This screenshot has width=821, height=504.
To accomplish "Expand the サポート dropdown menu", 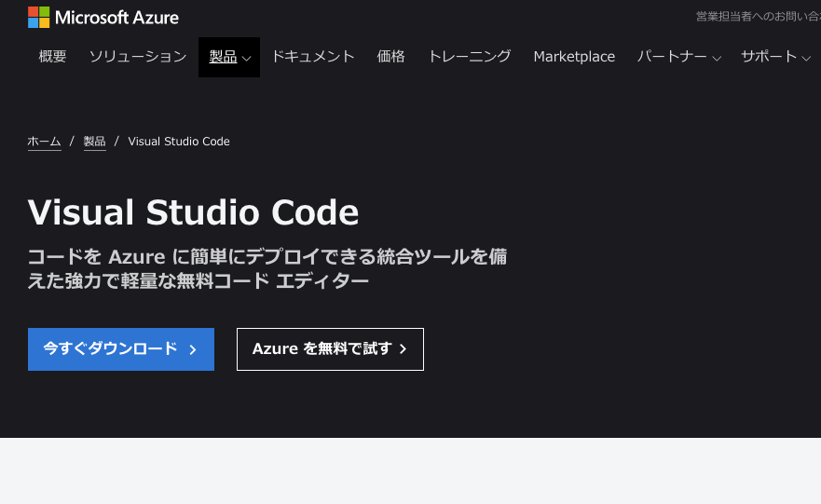I will coord(775,57).
